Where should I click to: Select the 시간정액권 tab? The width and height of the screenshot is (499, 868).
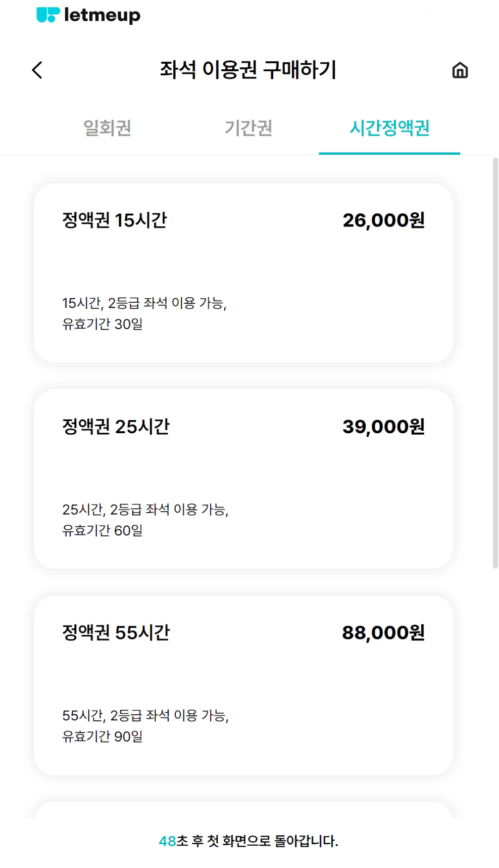(x=389, y=128)
